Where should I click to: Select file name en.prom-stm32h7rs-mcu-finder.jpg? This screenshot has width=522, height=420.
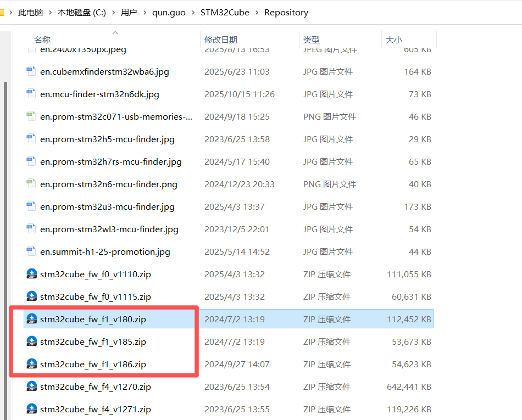[111, 162]
